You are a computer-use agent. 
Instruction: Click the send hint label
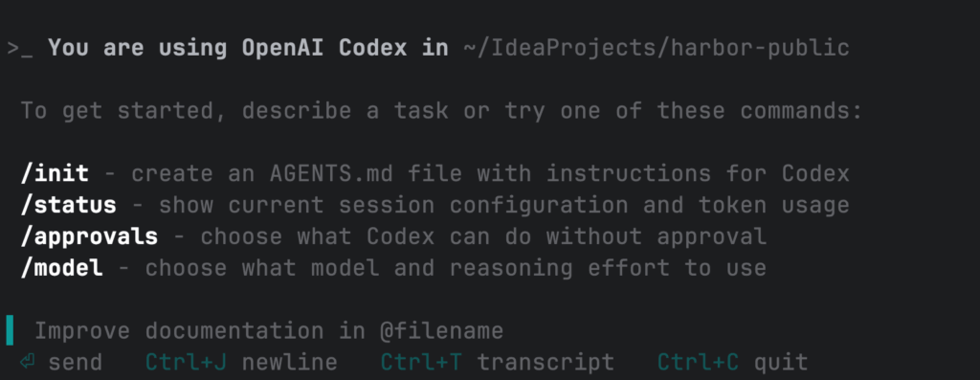pos(75,362)
